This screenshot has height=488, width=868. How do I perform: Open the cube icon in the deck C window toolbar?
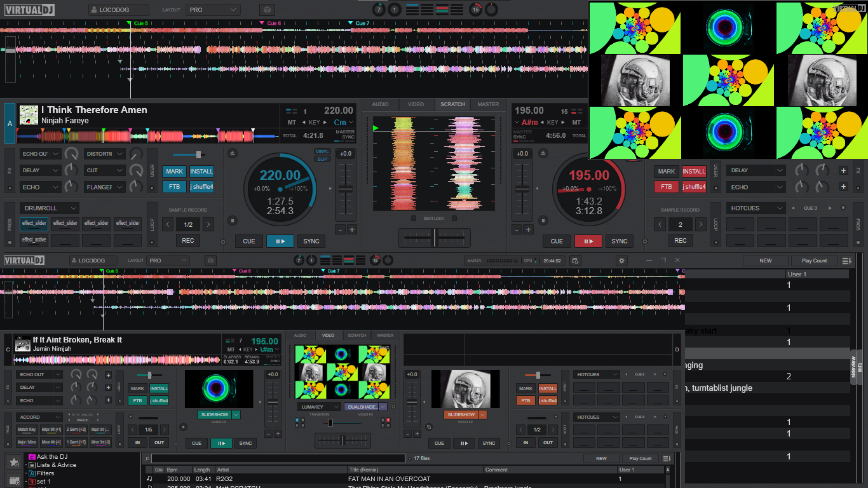211,261
